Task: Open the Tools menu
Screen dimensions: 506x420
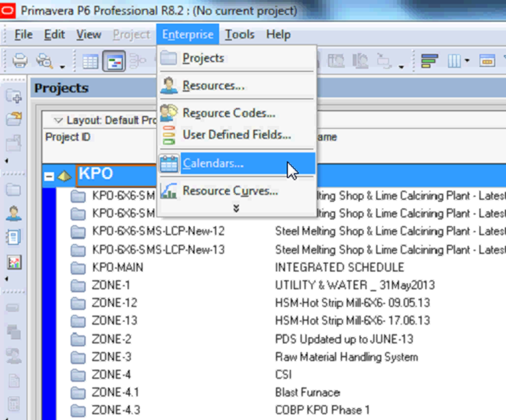Action: pyautogui.click(x=240, y=34)
